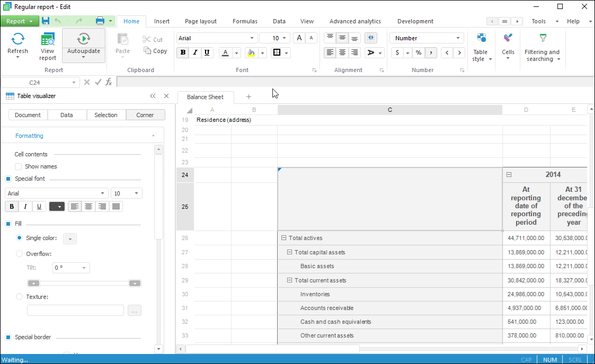Collapse the Total capital assets row
Viewport: 595px width, 364px height.
289,252
